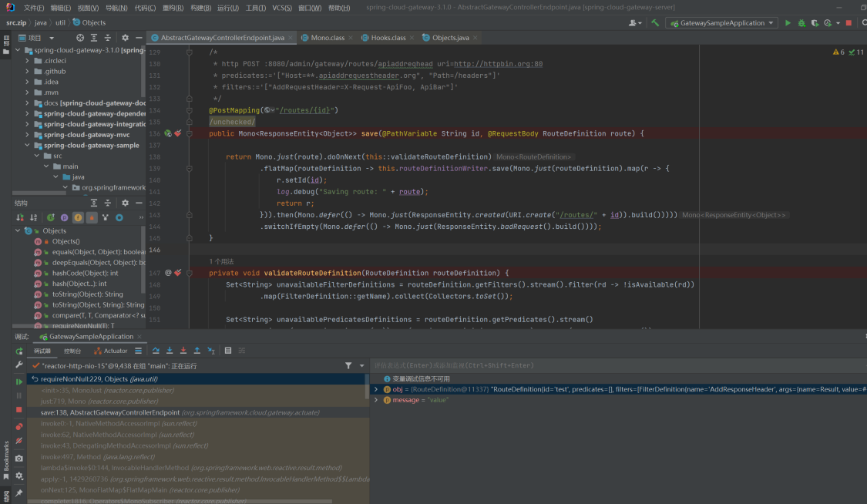Collapse all nodes in the project panel
Screen dimensions: 867x504
[108, 38]
